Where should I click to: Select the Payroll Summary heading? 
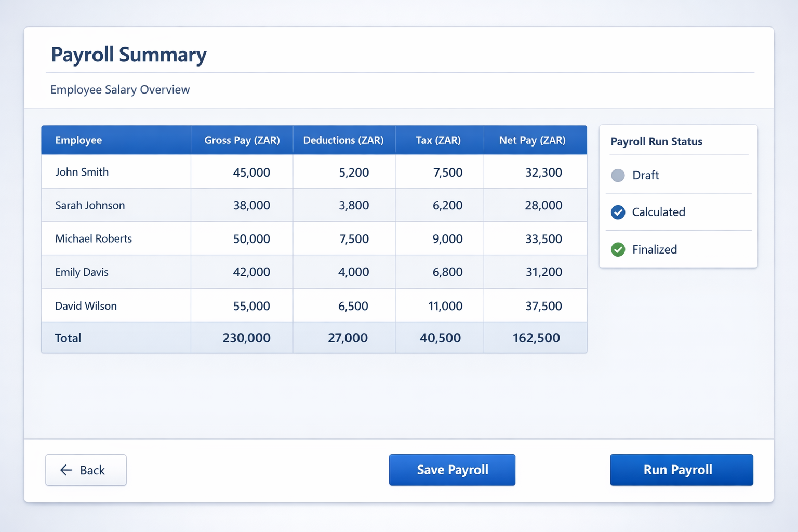coord(129,54)
